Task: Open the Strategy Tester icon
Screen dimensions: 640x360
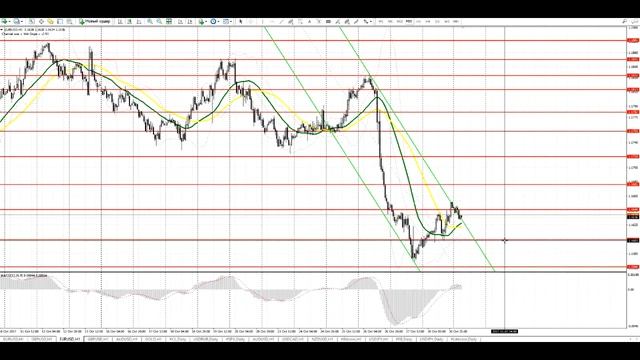Action: tap(69, 21)
